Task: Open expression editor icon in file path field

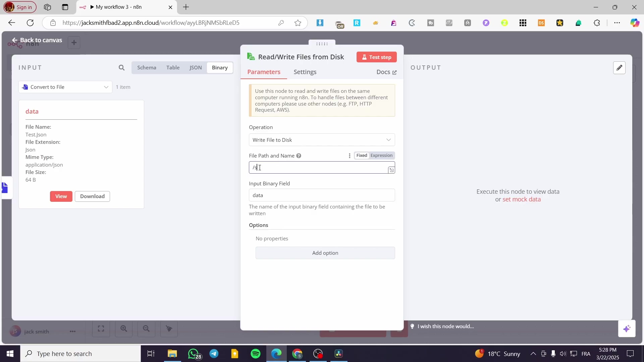Action: click(x=391, y=170)
